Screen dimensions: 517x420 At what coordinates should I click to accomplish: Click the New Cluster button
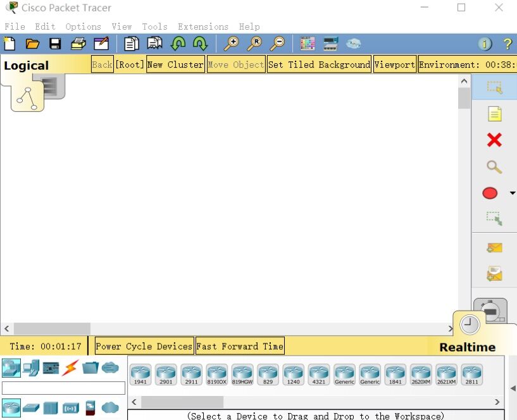click(175, 65)
